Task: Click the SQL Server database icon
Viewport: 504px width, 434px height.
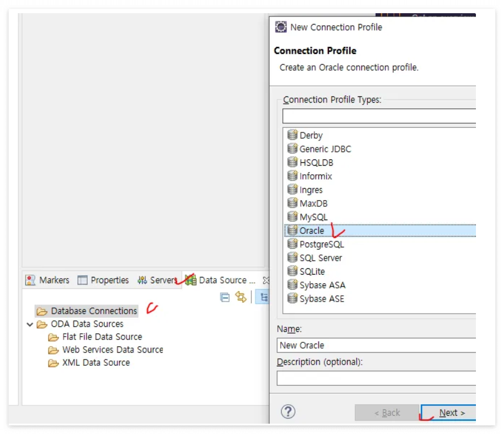Action: pyautogui.click(x=292, y=257)
